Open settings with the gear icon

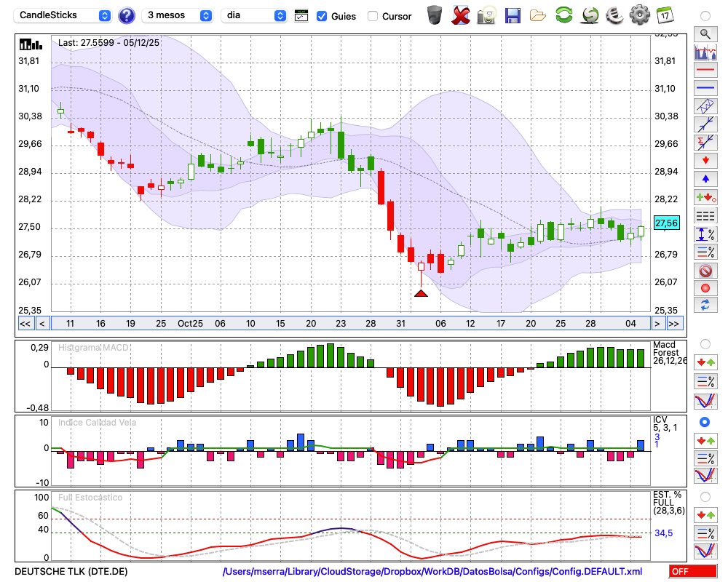pyautogui.click(x=639, y=15)
